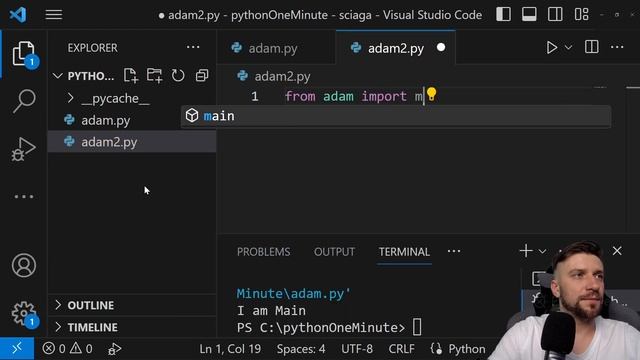The image size is (640, 360).
Task: Accept the main autocomplete suggestion
Action: tap(396, 116)
